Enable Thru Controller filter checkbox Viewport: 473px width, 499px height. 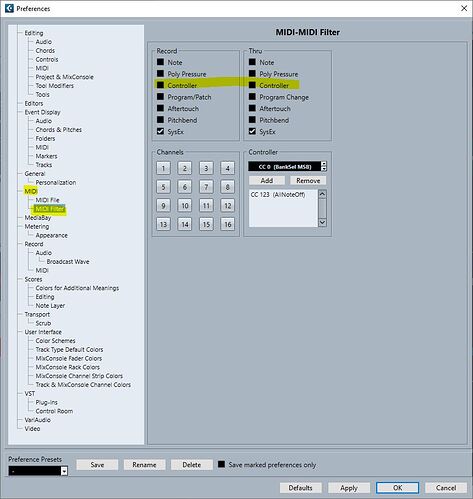click(252, 85)
